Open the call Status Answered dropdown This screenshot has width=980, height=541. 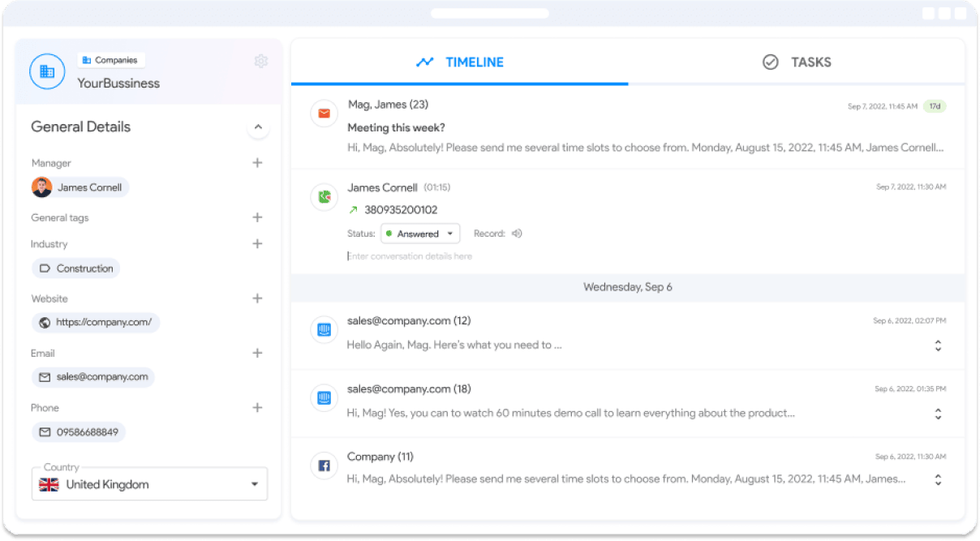tap(420, 234)
